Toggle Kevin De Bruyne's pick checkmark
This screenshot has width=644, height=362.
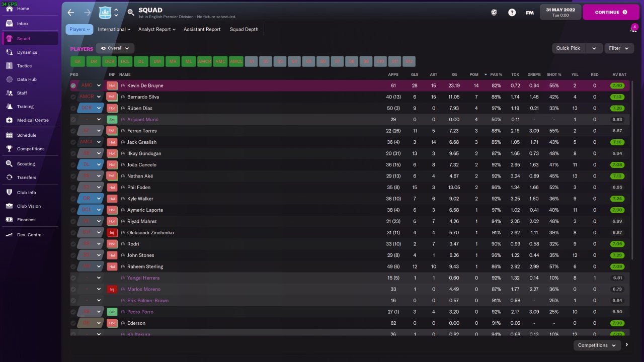click(x=73, y=85)
